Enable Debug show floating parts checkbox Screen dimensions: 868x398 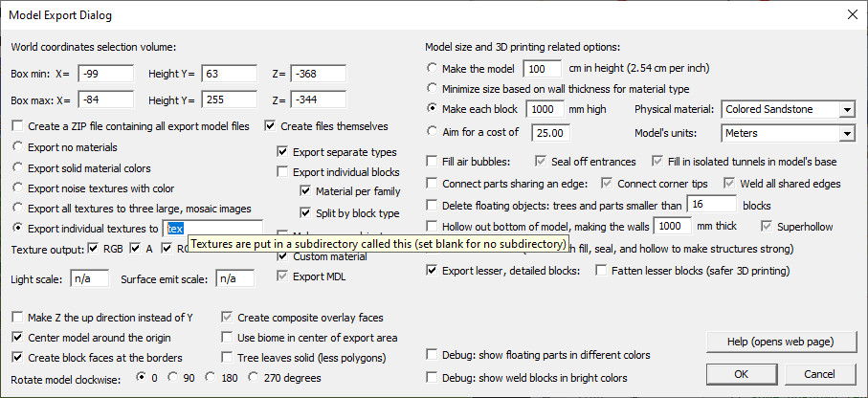coord(433,354)
